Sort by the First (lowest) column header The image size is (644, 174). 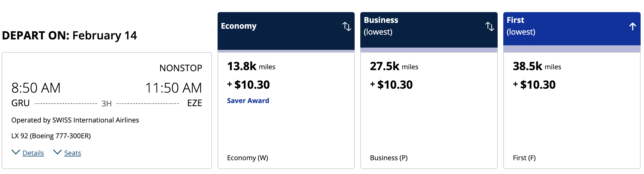tap(521, 26)
